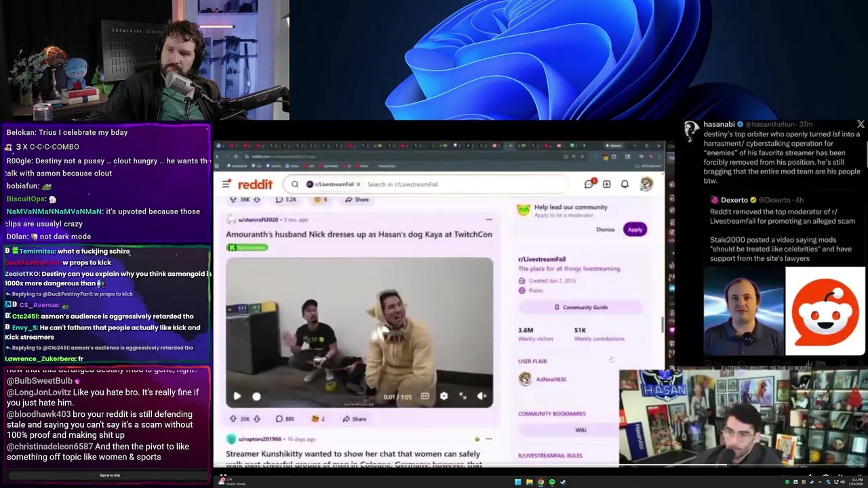Play the TwitchCon video clip
The width and height of the screenshot is (868, 488).
(x=237, y=396)
